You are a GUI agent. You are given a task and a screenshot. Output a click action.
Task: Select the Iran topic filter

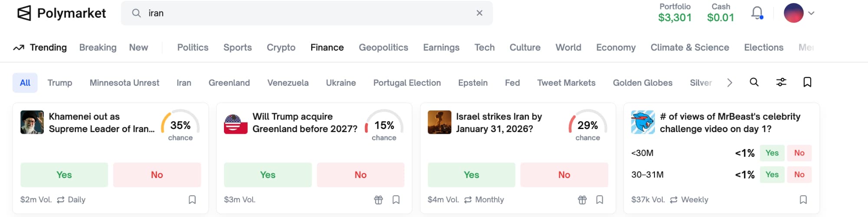click(184, 83)
